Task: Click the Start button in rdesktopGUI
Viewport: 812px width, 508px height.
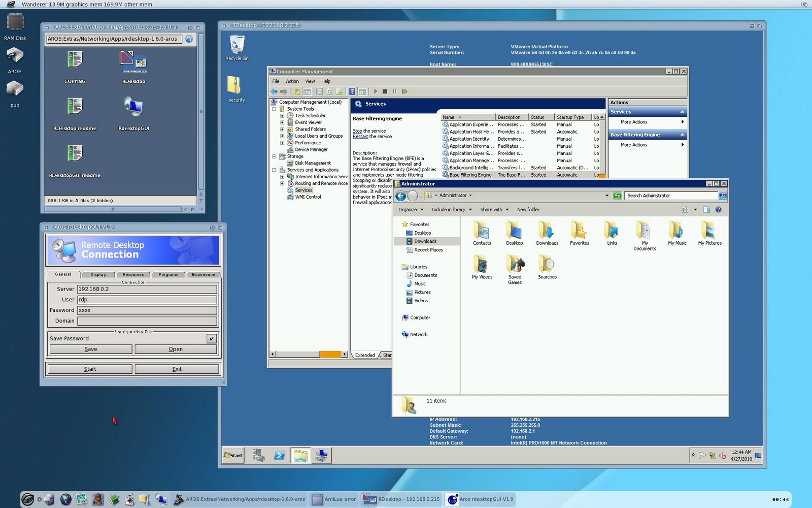Action: [x=90, y=369]
